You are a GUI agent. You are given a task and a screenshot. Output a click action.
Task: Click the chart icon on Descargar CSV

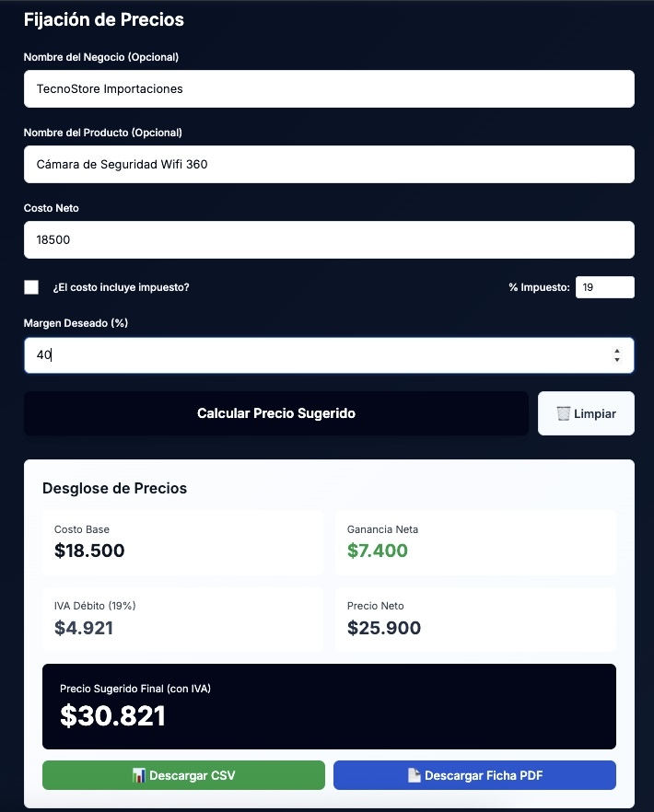139,775
